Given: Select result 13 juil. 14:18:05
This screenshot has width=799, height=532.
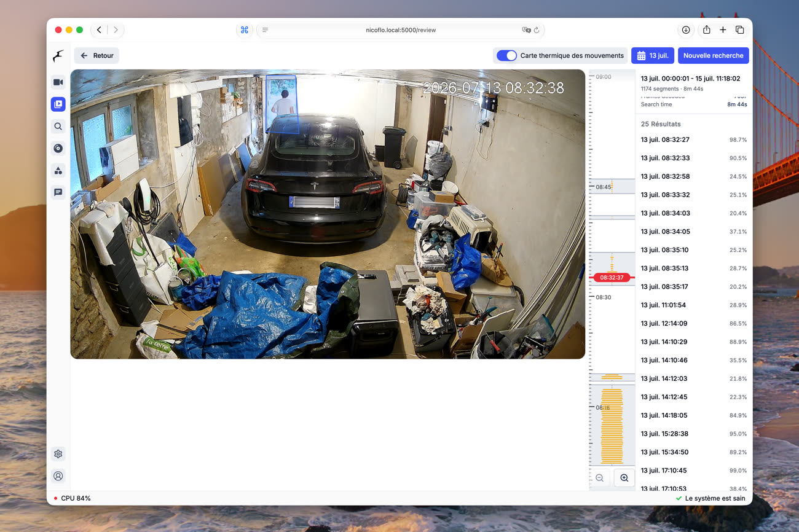Looking at the screenshot, I should tap(693, 415).
